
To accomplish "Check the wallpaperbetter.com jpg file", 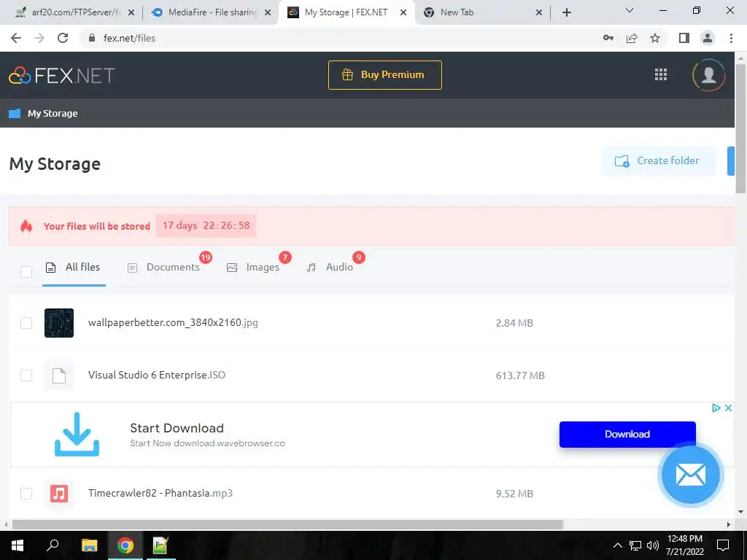I will [26, 323].
